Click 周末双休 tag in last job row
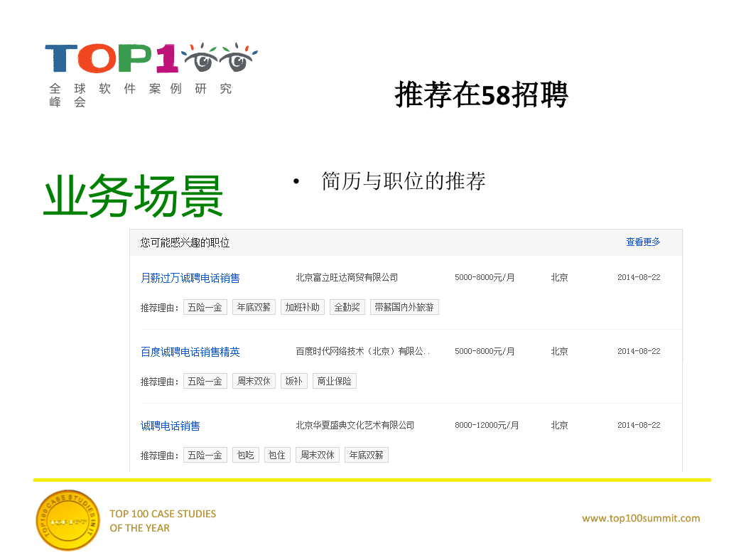Viewport: 746px width, 560px height. pos(318,456)
